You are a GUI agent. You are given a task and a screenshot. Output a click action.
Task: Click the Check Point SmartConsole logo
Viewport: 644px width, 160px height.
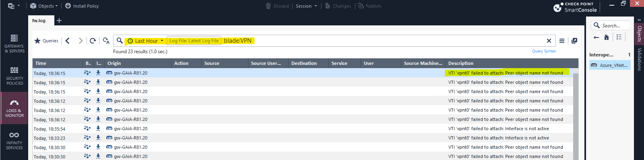(575, 7)
